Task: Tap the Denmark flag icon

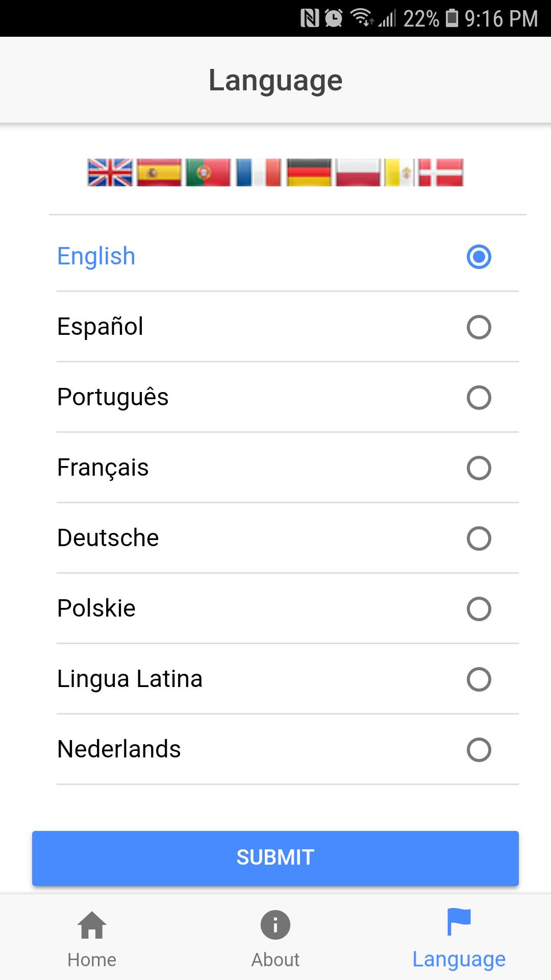Action: click(441, 173)
